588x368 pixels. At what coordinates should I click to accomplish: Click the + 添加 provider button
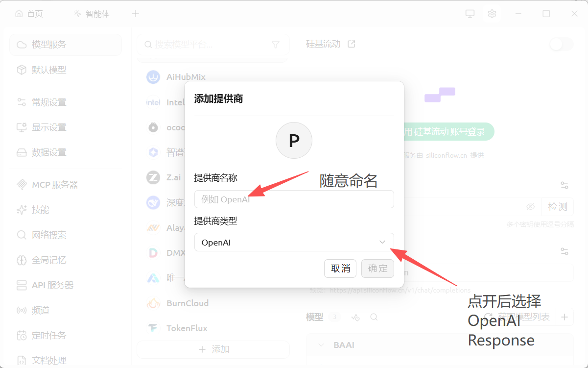coord(213,349)
